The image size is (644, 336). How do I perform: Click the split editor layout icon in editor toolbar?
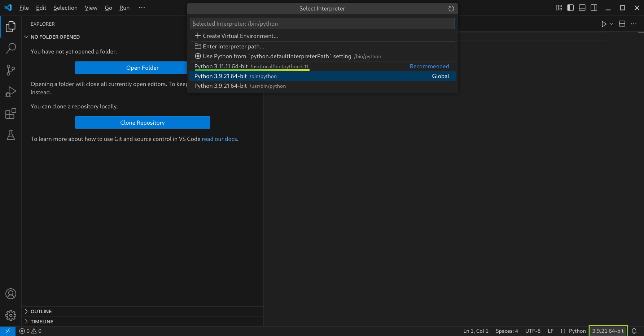tap(622, 24)
